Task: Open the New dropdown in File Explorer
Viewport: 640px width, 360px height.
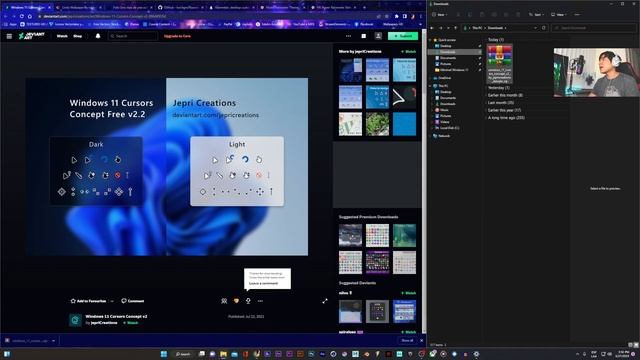Action: (440, 15)
